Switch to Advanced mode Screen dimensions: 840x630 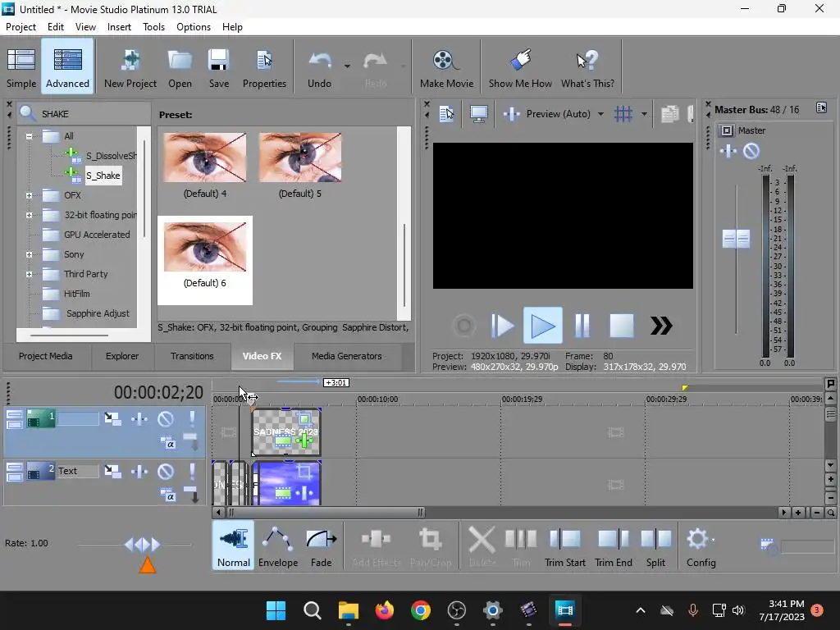[x=67, y=67]
